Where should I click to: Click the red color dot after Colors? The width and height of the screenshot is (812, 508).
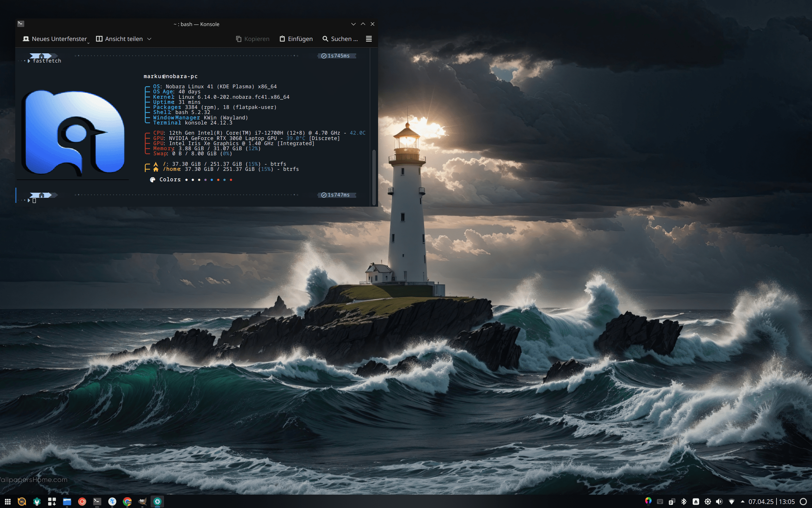point(231,180)
